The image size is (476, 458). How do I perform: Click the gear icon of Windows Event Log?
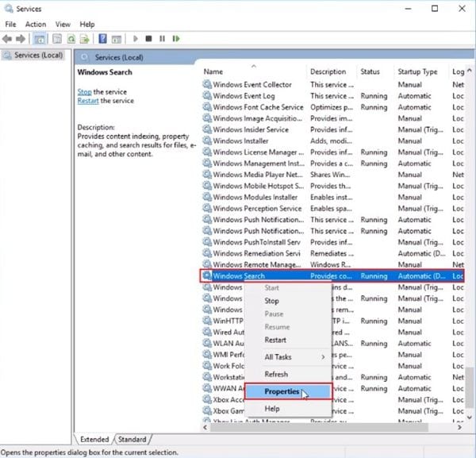pyautogui.click(x=207, y=96)
